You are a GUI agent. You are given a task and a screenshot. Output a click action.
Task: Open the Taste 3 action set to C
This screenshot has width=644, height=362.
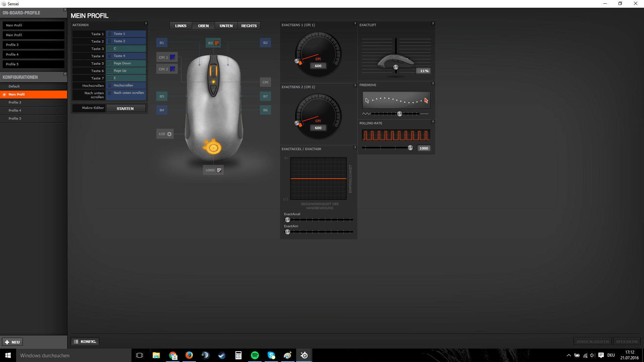126,49
